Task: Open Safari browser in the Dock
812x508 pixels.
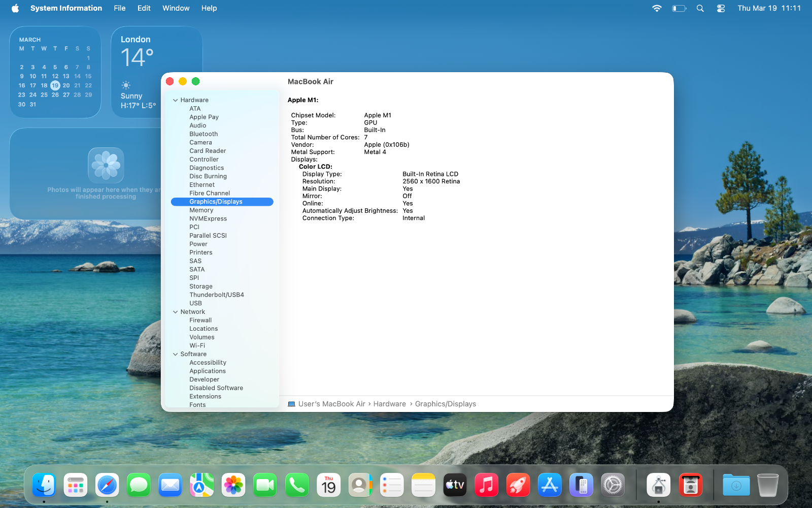Action: click(107, 486)
